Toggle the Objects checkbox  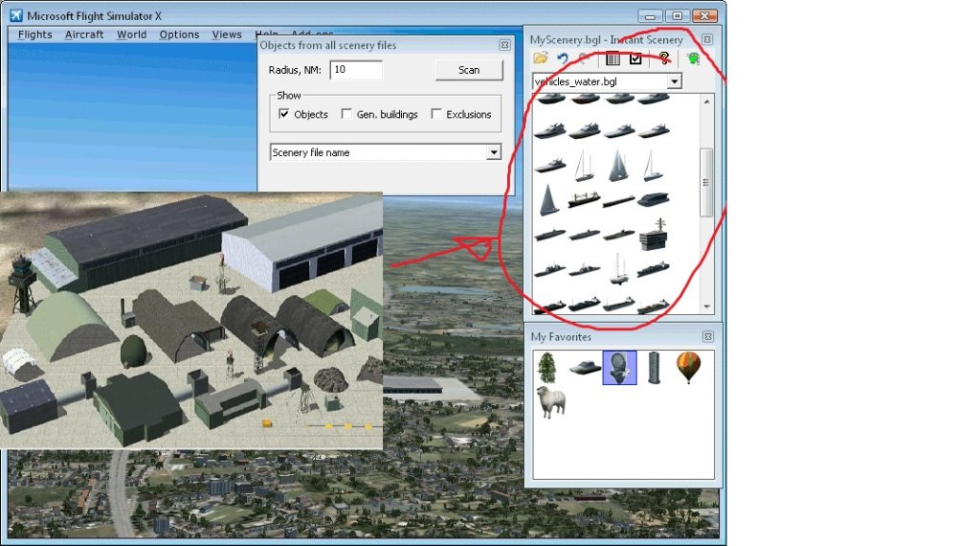pos(283,114)
